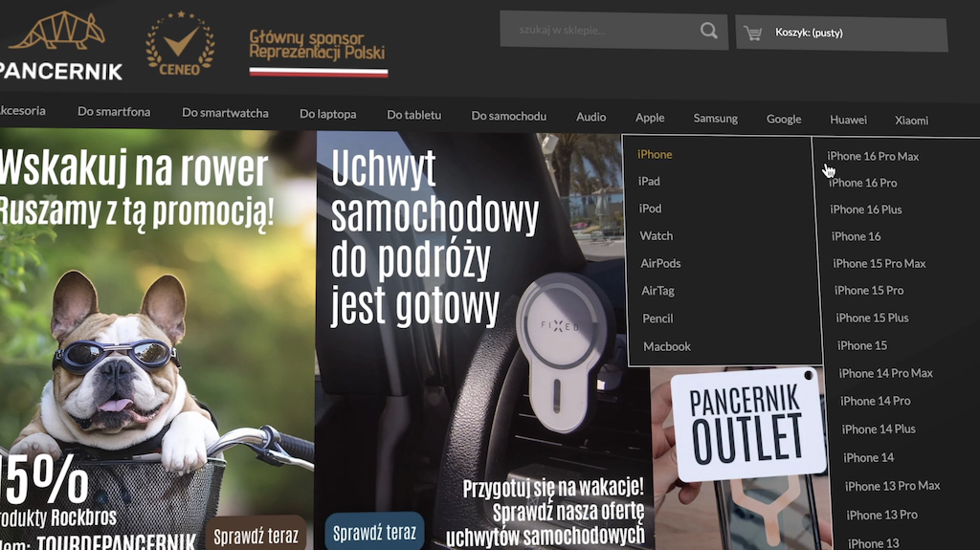Image resolution: width=980 pixels, height=550 pixels.
Task: Expand the Xiaomi brand menu
Action: click(x=911, y=121)
